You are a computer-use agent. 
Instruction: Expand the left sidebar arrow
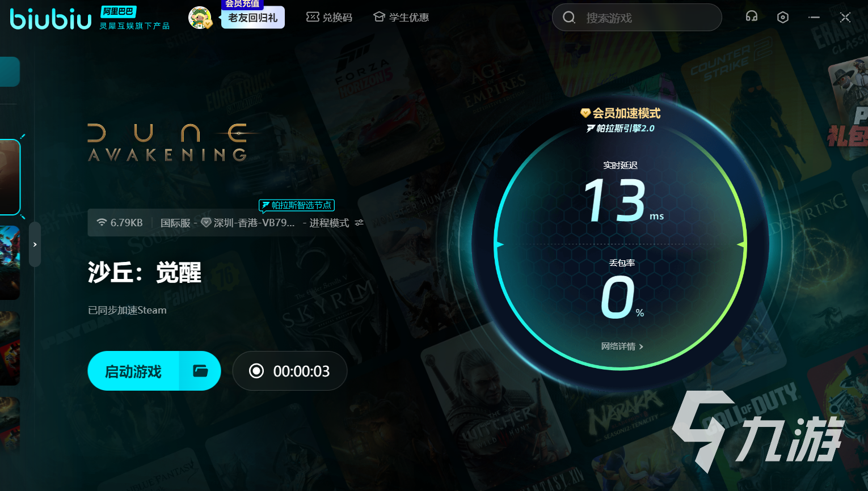pyautogui.click(x=35, y=244)
